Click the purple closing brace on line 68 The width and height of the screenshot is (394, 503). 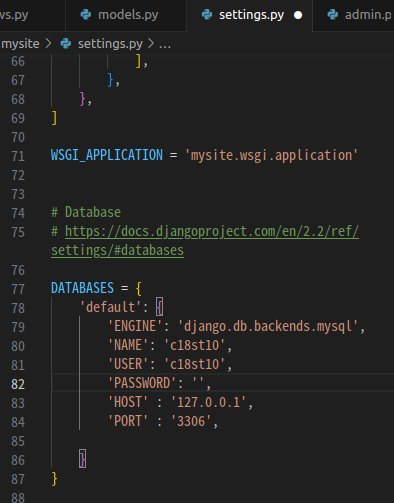click(83, 99)
